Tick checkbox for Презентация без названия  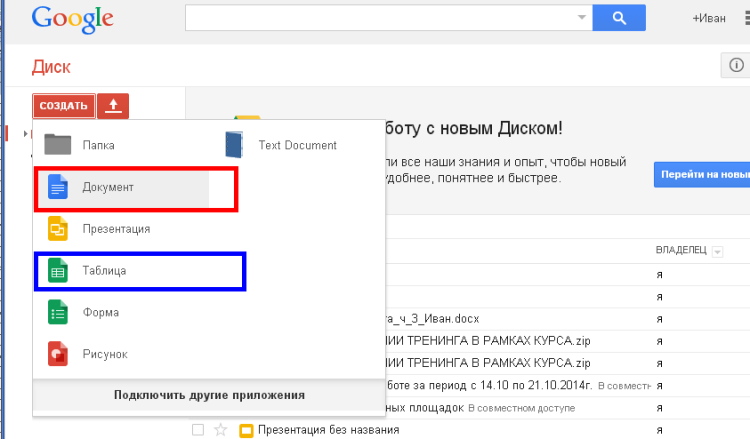[x=198, y=430]
